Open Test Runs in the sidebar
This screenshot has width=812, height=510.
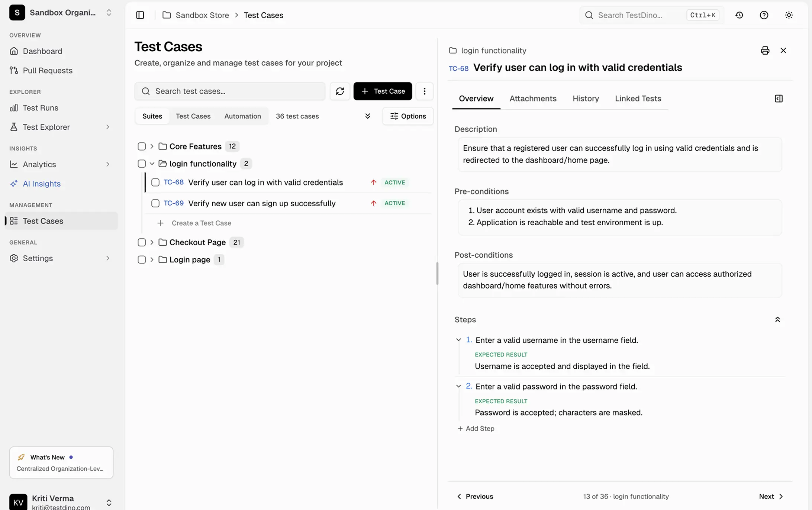point(61,108)
